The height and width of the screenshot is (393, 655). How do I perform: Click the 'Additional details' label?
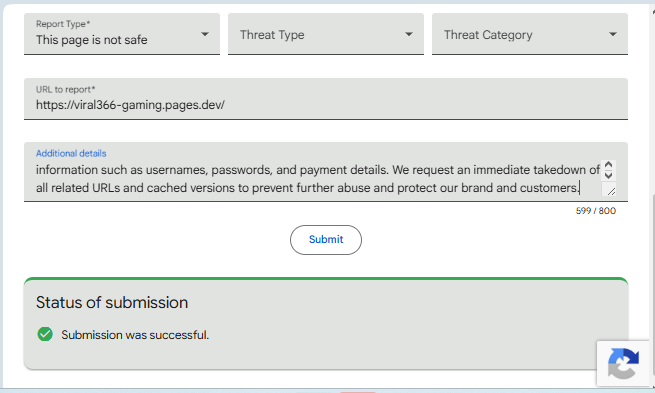click(x=71, y=153)
